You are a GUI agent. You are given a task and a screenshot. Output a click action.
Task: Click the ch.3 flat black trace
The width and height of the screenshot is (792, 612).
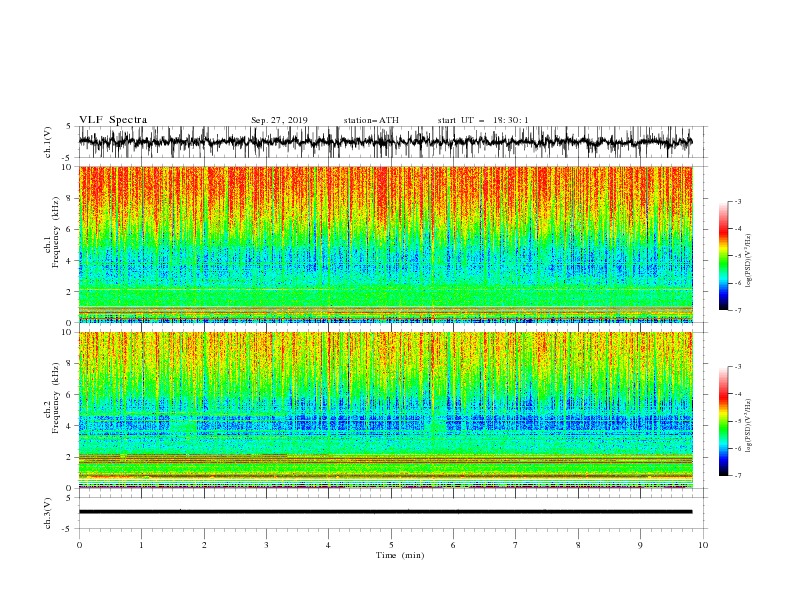pos(385,512)
